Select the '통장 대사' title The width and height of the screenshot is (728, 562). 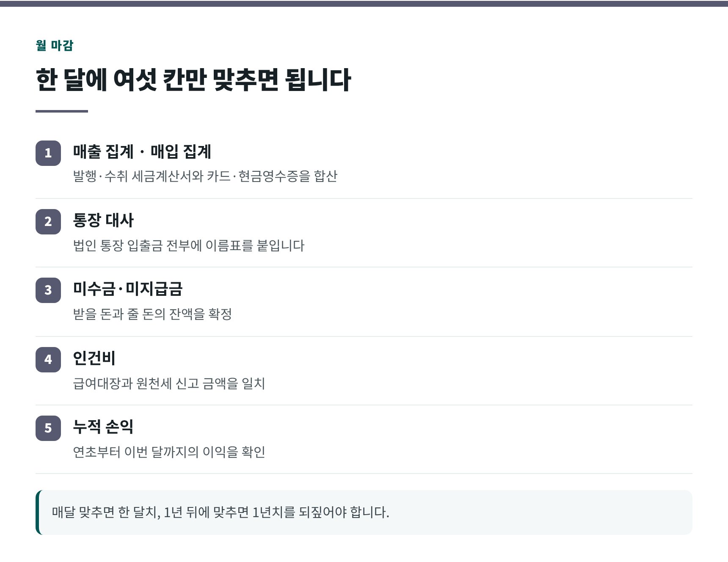tap(103, 220)
